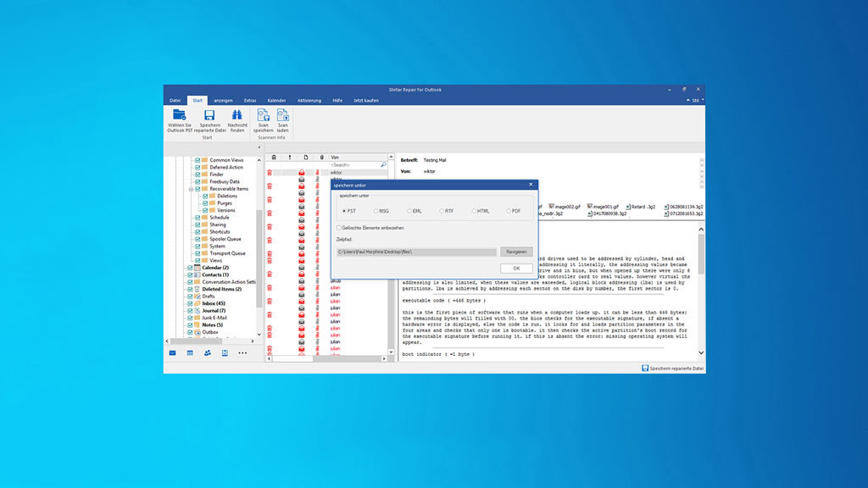Click folder tree horizontal scroll right arrow
The width and height of the screenshot is (868, 488).
tap(253, 341)
